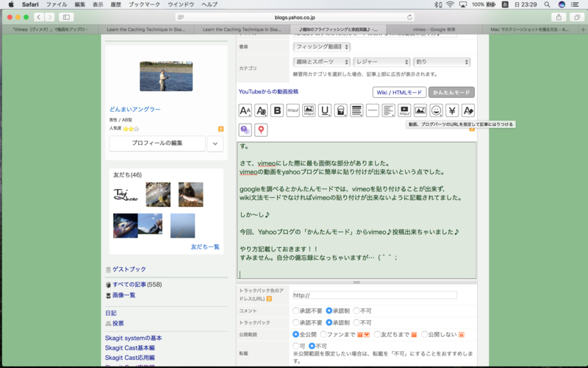Open Notification Center icon
This screenshot has height=368, width=588.
coord(575,4)
